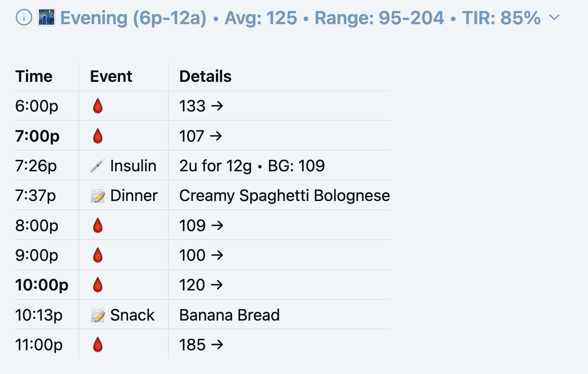Click the Time column header
This screenshot has width=588, height=374.
[34, 76]
